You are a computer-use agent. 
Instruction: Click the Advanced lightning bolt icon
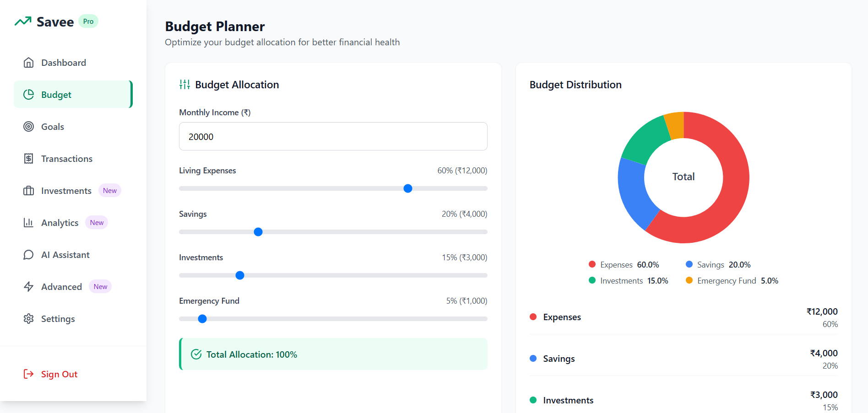click(x=28, y=287)
